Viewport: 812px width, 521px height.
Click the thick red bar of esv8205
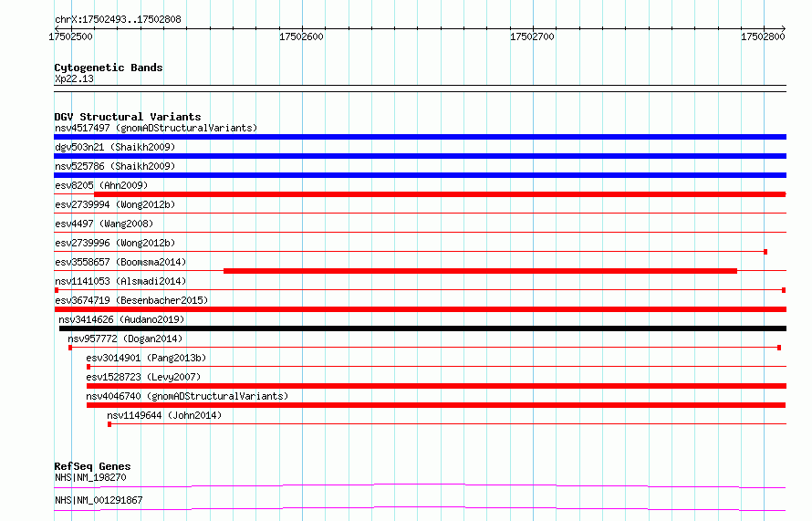coord(440,194)
